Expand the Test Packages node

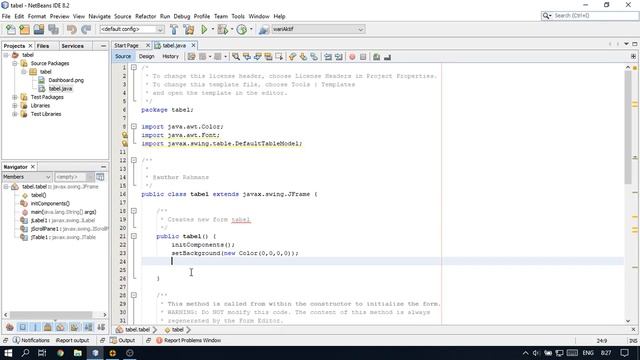click(15, 97)
